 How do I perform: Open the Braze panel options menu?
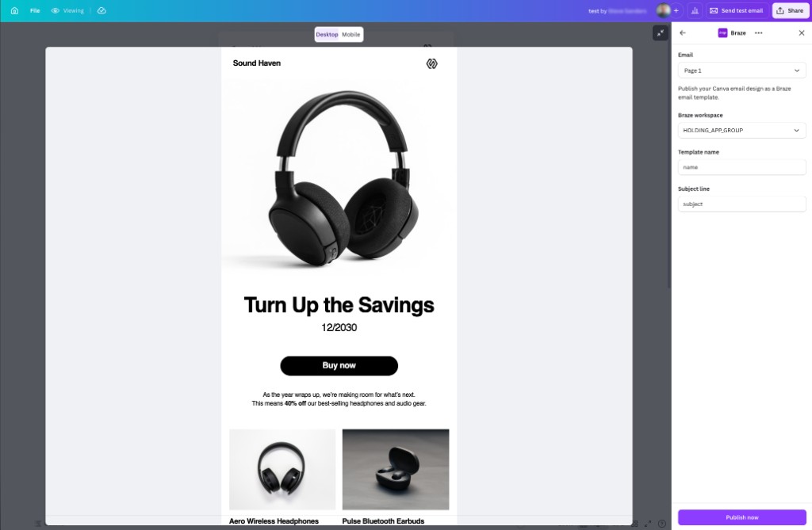coord(758,32)
